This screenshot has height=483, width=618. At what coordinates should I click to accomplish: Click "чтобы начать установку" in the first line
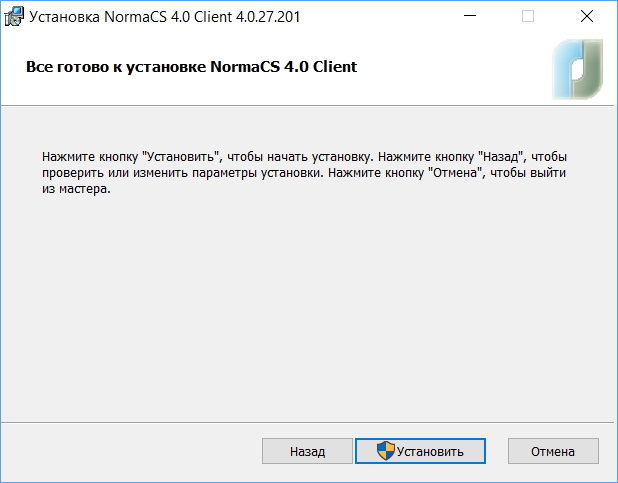[x=301, y=158]
